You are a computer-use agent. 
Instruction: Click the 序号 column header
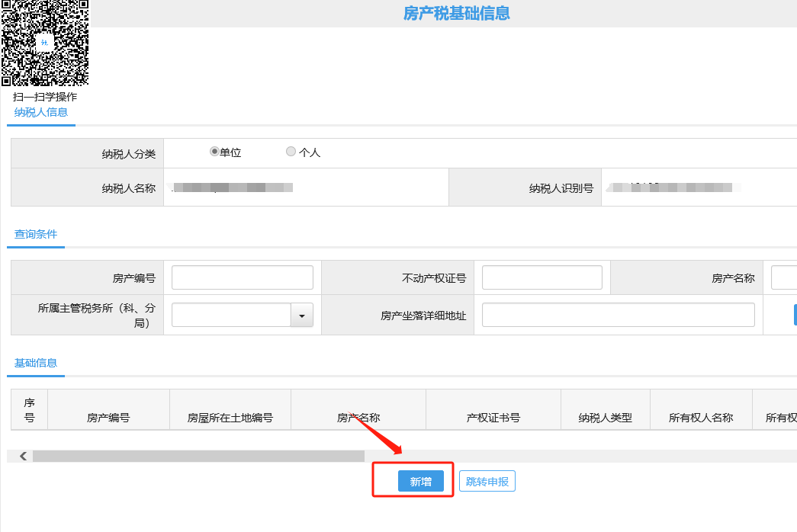(x=30, y=410)
